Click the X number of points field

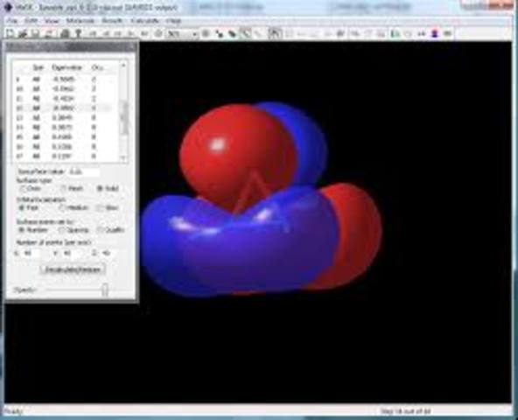point(31,253)
